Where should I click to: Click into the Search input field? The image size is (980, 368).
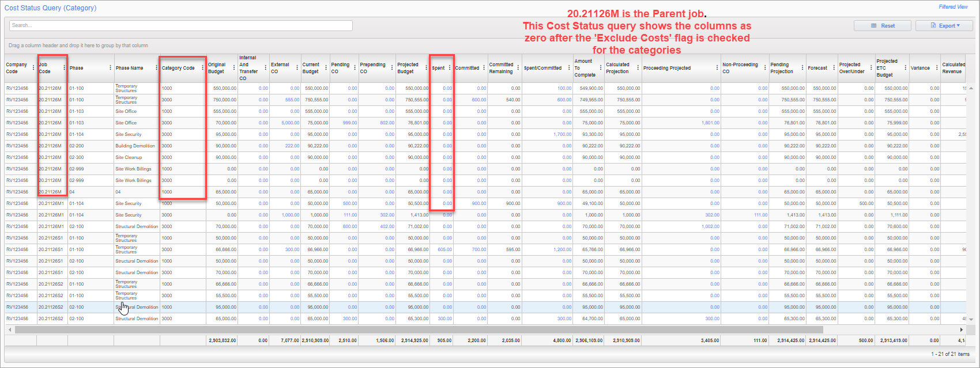180,25
